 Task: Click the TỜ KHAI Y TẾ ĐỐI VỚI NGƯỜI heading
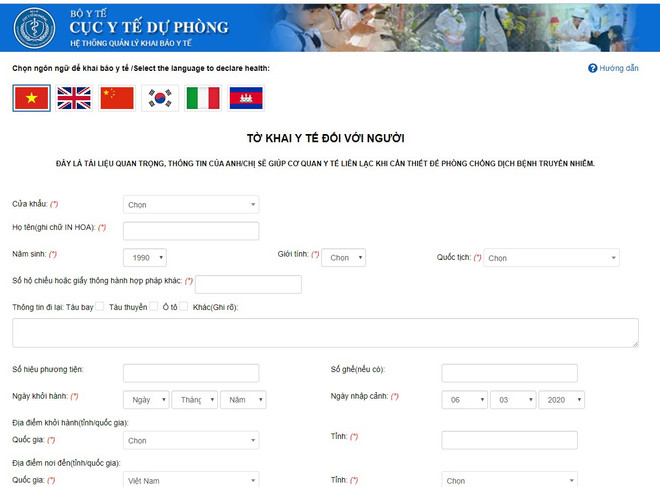325,138
